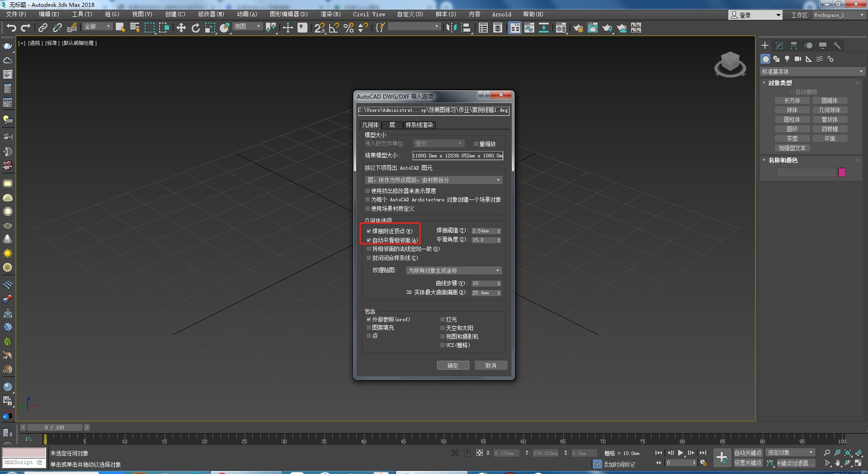Switch to the Hierarchy panel tab

(x=794, y=46)
